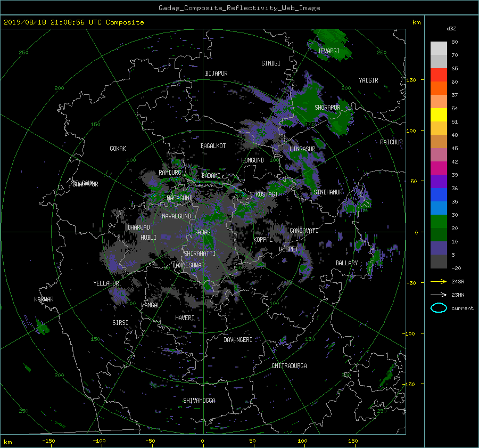The height and width of the screenshot is (448, 479).
Task: Select the red 65 dBZ color swatch
Action: tap(439, 75)
